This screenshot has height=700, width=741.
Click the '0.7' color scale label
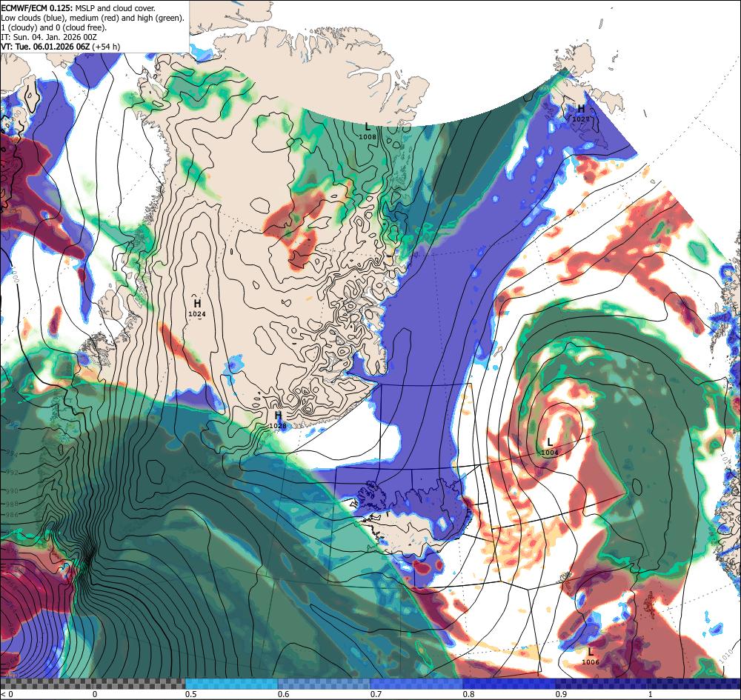point(376,694)
